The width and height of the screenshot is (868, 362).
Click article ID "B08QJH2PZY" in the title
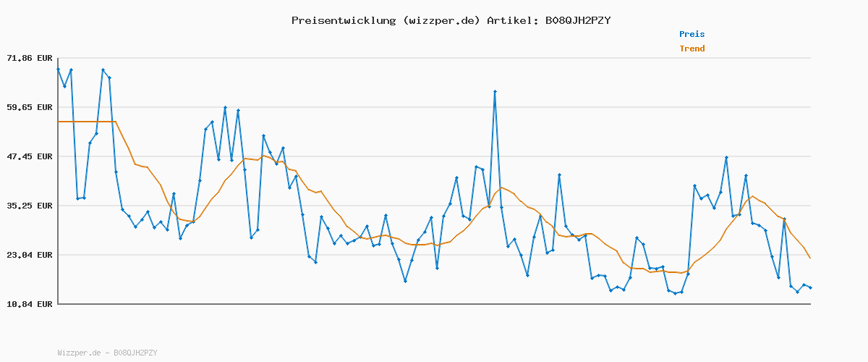[574, 20]
